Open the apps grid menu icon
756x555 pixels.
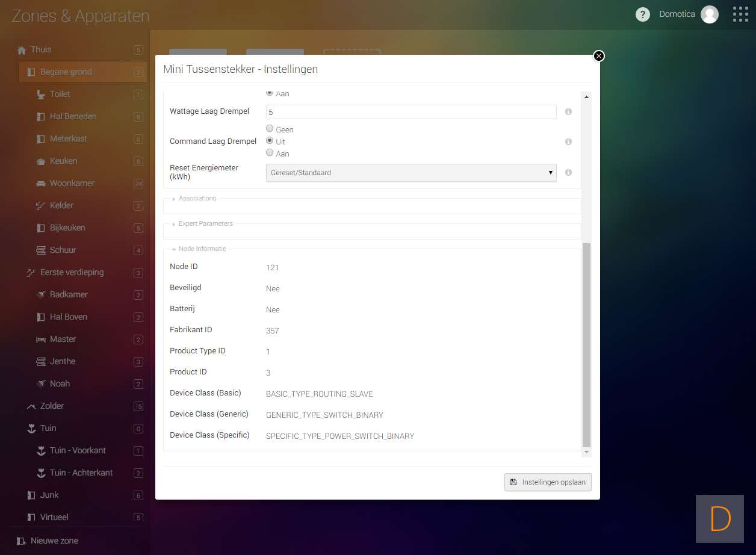click(x=740, y=14)
